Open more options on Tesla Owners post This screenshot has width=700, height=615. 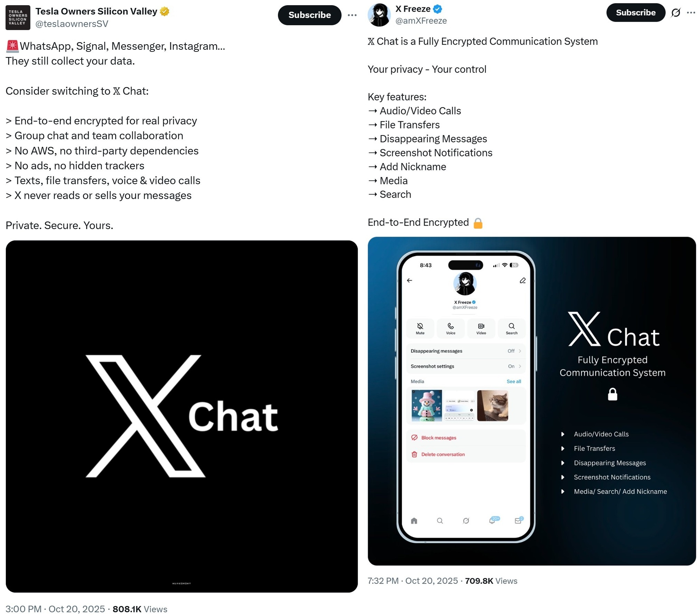352,15
